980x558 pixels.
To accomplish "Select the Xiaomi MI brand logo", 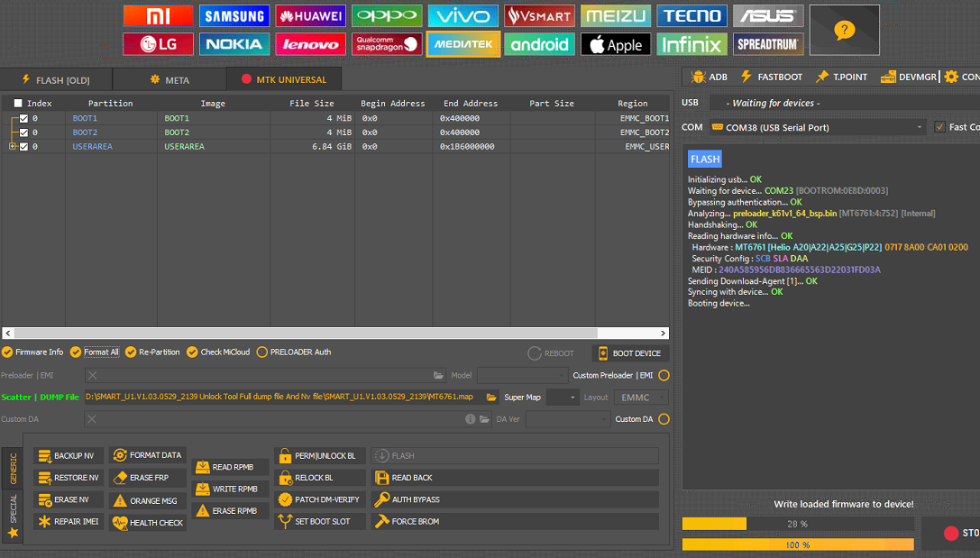I will click(x=158, y=15).
